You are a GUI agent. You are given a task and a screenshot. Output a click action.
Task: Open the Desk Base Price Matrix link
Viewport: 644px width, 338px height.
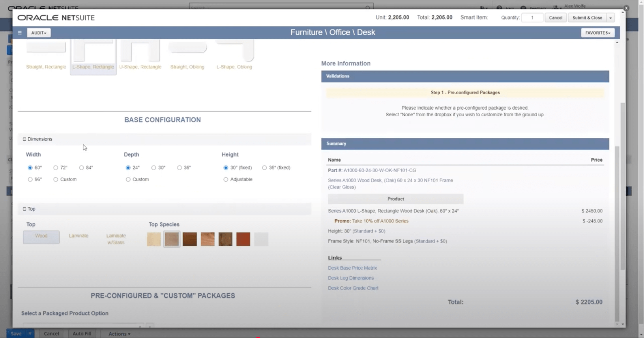point(352,268)
